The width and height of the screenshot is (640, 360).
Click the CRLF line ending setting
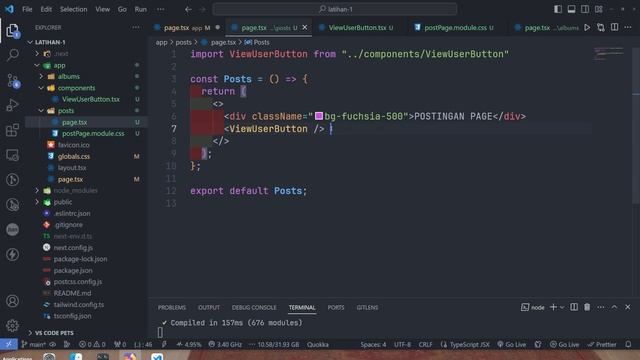tap(425, 344)
